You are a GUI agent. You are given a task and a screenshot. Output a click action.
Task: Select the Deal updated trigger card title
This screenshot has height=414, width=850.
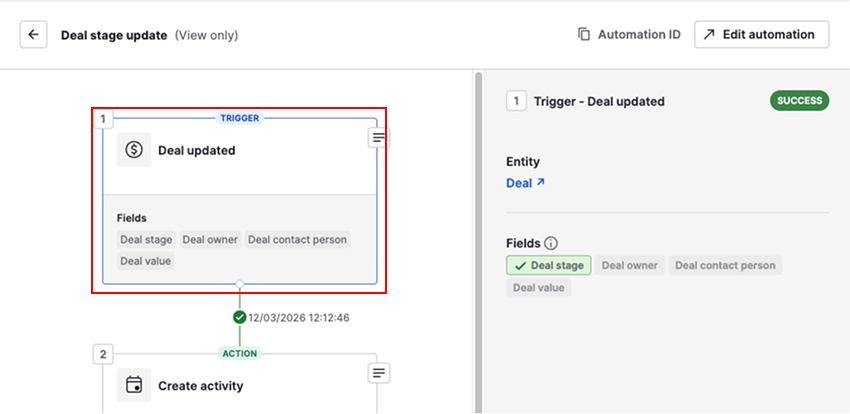[x=197, y=151]
